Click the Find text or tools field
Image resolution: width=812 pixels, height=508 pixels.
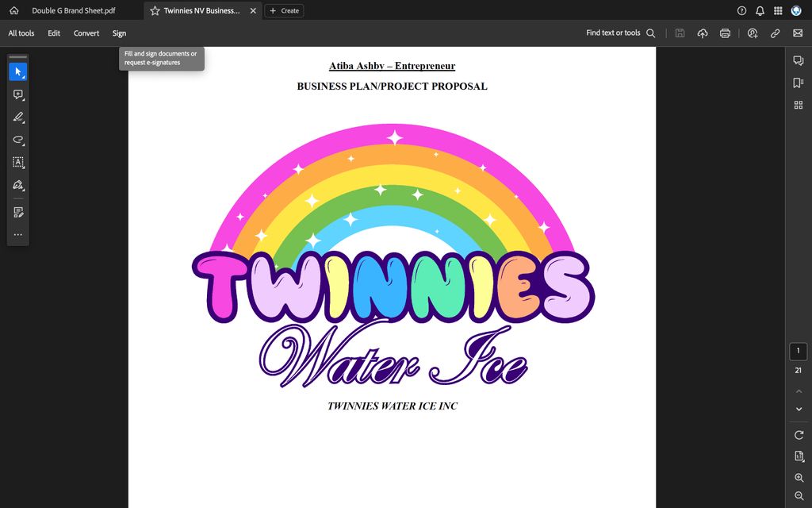pyautogui.click(x=613, y=33)
